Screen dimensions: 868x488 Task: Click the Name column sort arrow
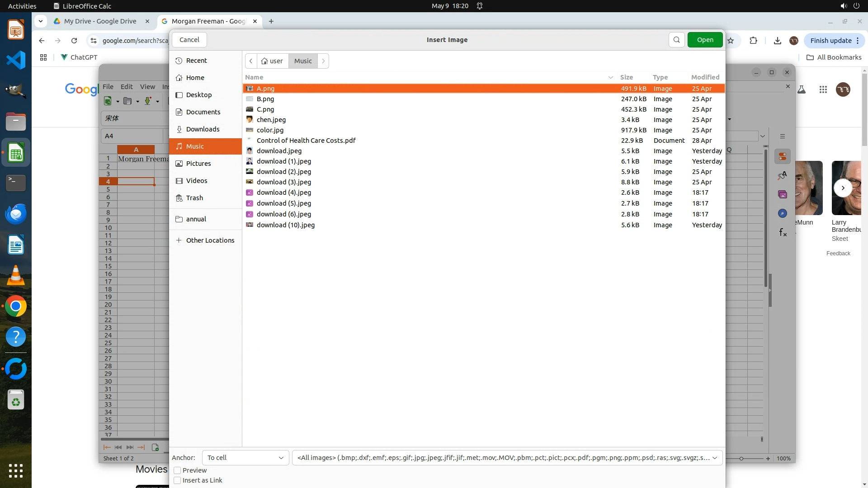(x=610, y=77)
